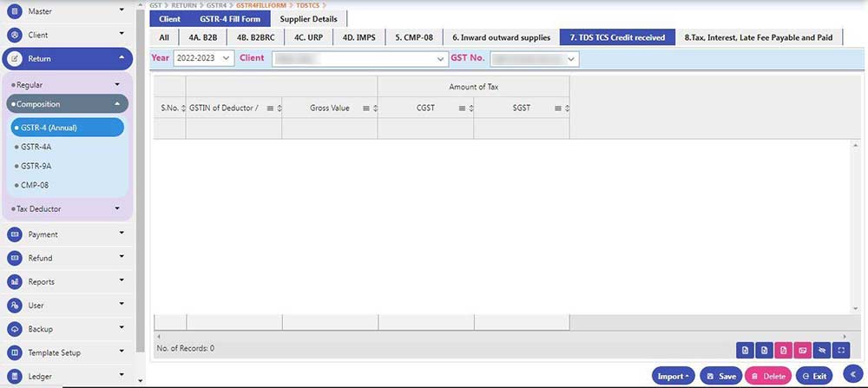Screen dimensions: 868x388
Task: Open the GST No. dropdown
Action: pos(534,58)
